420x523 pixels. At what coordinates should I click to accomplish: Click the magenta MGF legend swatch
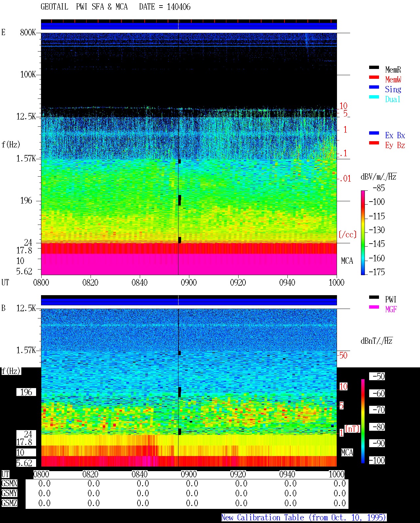tap(374, 307)
